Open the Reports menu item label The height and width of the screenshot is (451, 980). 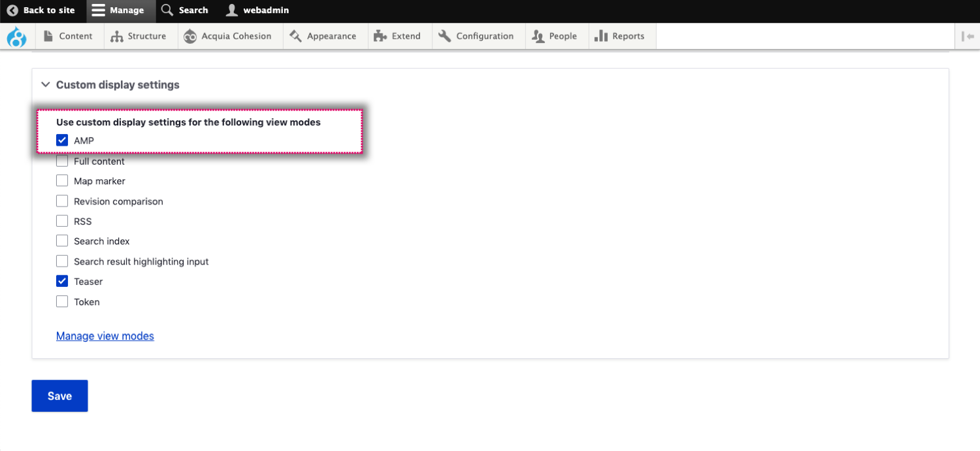[x=629, y=37]
